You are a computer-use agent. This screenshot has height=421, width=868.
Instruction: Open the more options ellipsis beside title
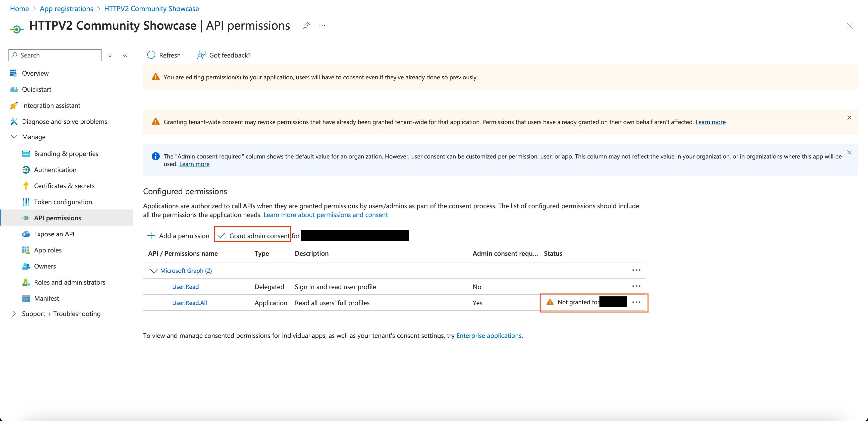pos(322,26)
